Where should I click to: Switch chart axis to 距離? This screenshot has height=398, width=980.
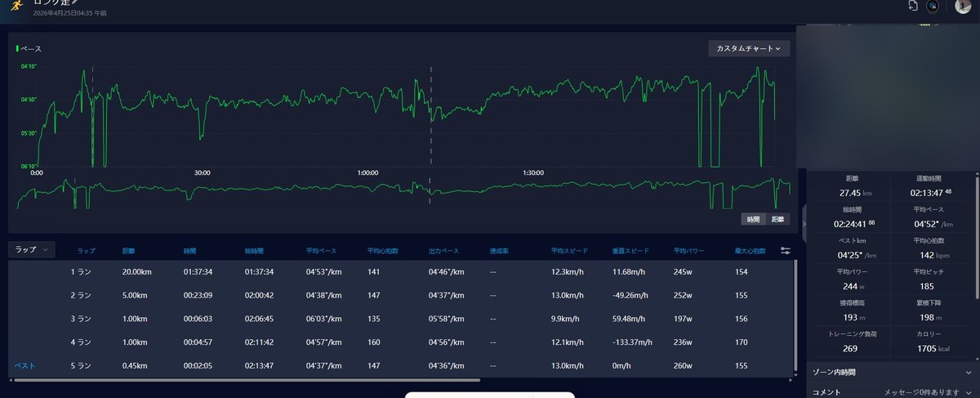777,219
